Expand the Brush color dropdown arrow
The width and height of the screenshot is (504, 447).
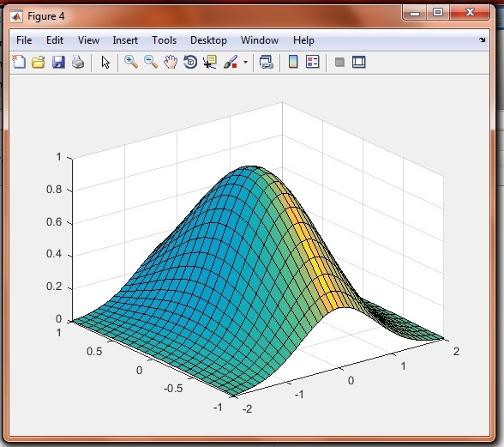(245, 62)
